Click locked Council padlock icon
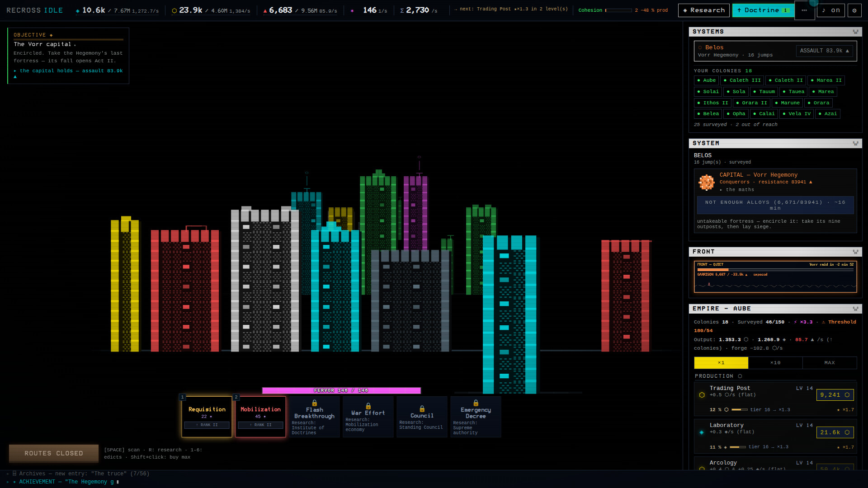The height and width of the screenshot is (488, 868). [x=422, y=408]
